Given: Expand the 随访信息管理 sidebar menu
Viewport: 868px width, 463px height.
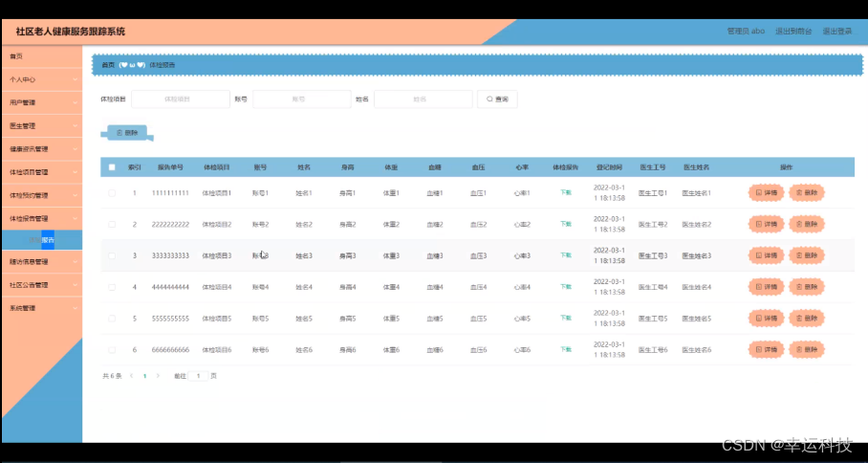Looking at the screenshot, I should pos(42,261).
